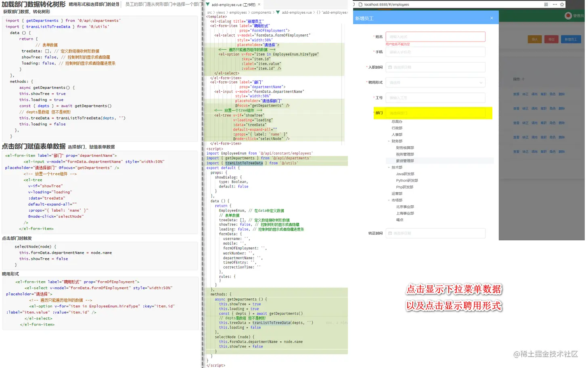This screenshot has height=368, width=588.
Task: Collapse the 市场部 tree node arrow
Action: (389, 200)
